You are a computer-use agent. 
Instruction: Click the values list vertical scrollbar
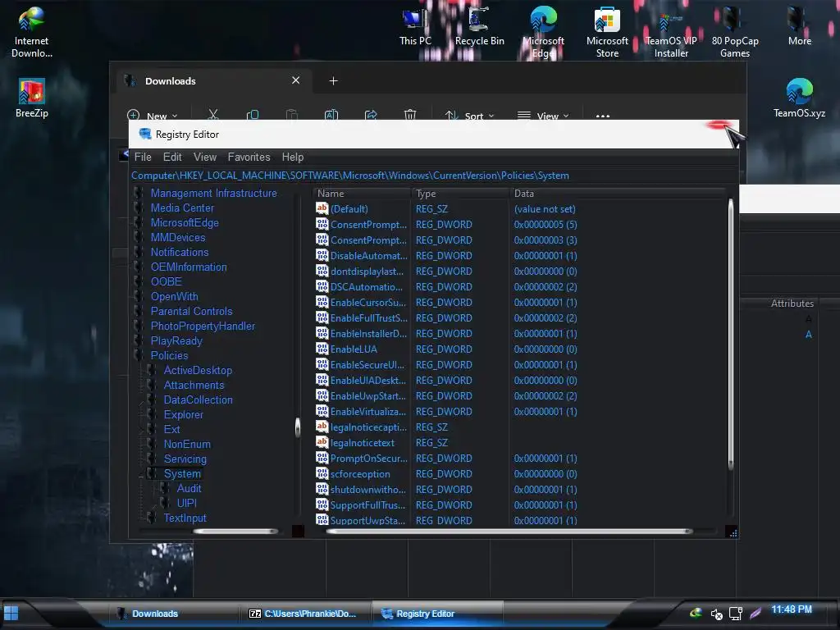(730, 334)
